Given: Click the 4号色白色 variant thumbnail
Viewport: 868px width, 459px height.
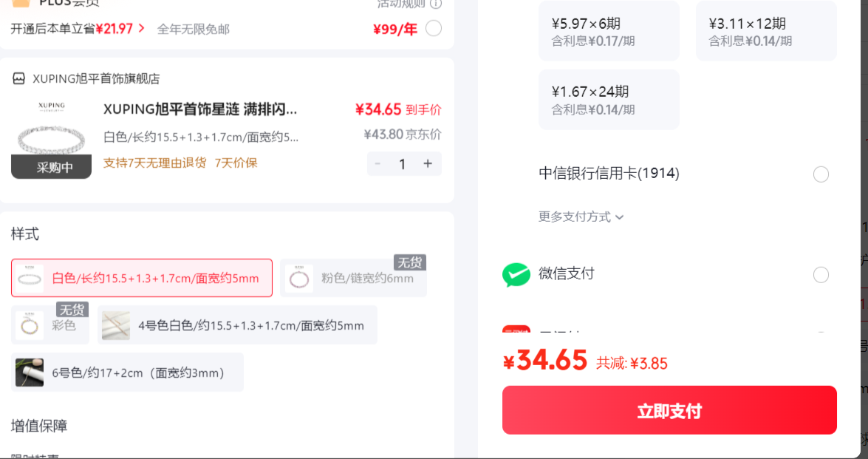Looking at the screenshot, I should (116, 325).
